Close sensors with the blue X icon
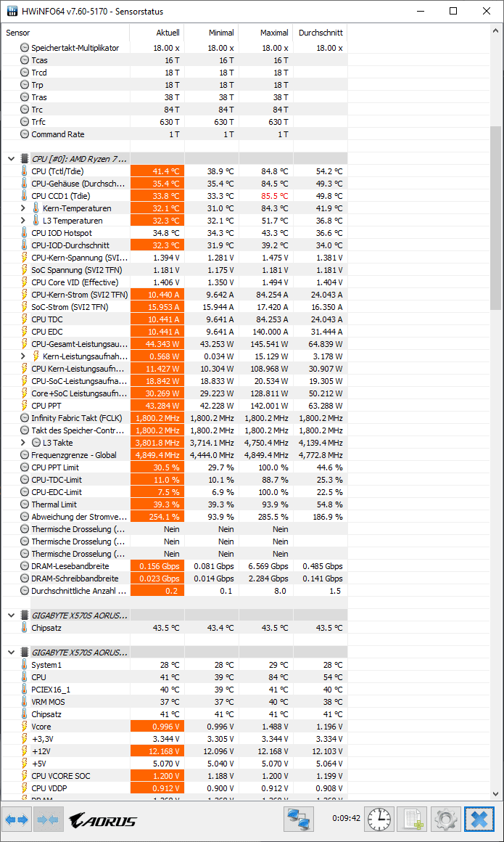The image size is (504, 842). tap(478, 819)
